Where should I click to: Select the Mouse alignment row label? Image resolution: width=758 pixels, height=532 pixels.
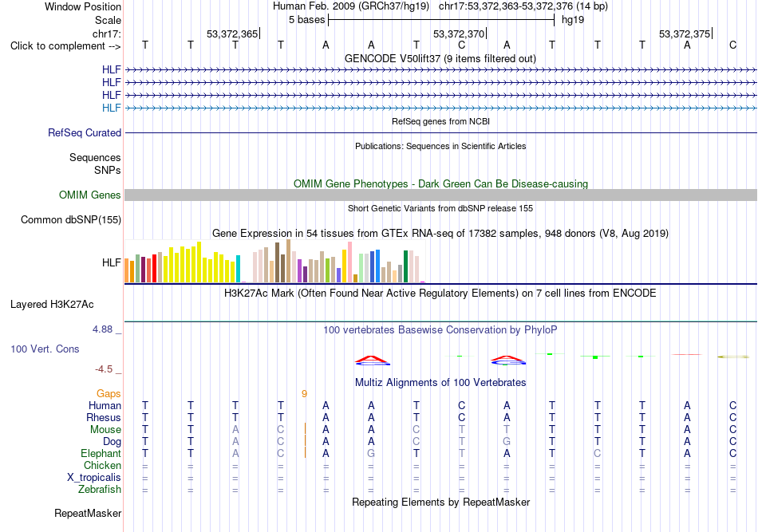(x=105, y=430)
